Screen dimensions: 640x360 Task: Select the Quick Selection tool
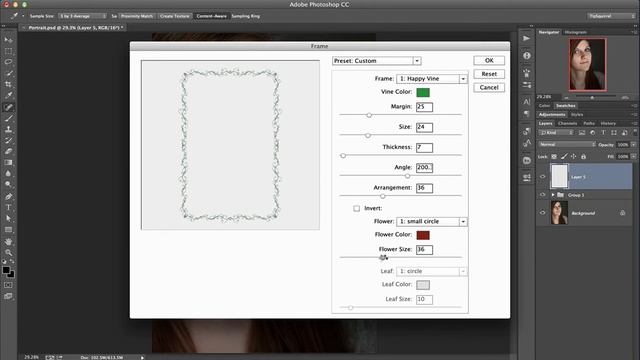pos(8,73)
